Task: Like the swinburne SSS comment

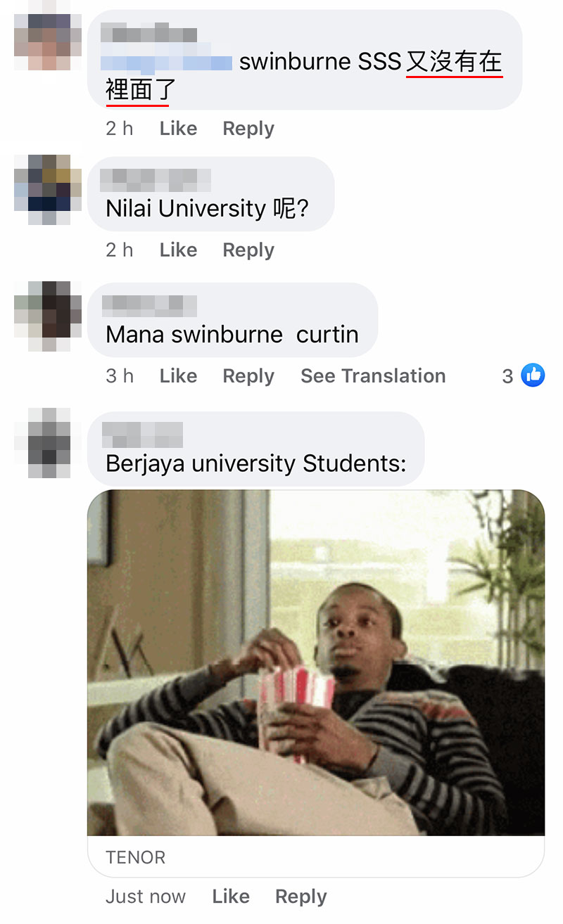Action: coord(178,129)
